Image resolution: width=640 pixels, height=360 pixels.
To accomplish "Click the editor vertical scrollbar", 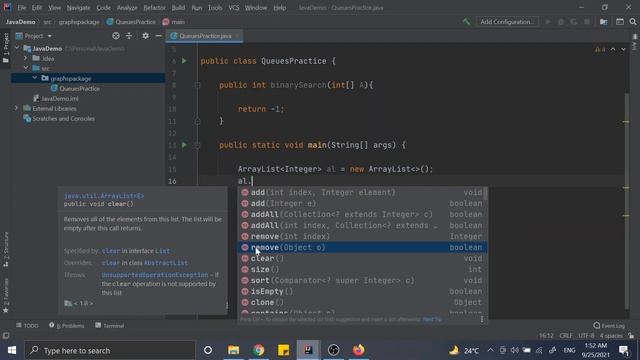I will (627, 200).
